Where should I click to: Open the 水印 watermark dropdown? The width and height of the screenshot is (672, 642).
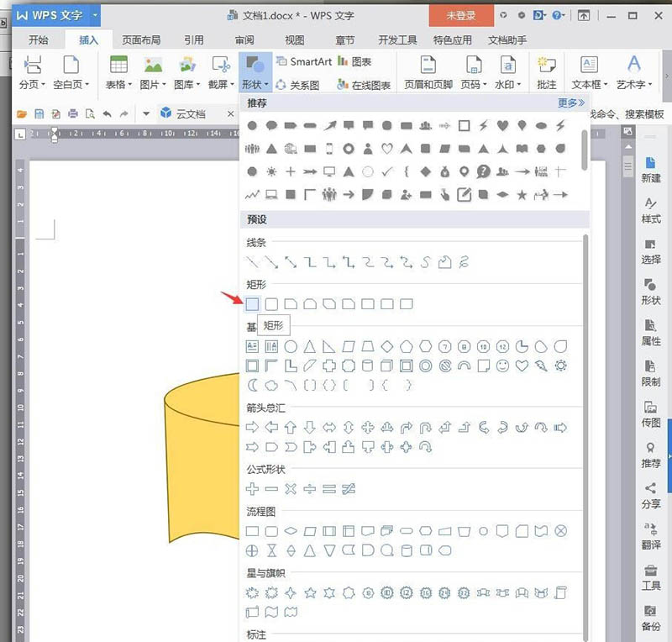[x=508, y=85]
